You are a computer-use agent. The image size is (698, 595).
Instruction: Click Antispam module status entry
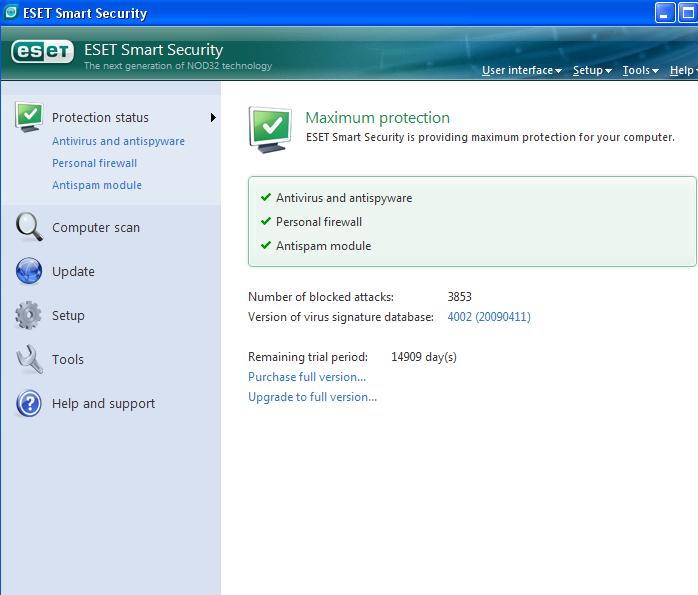tap(323, 246)
